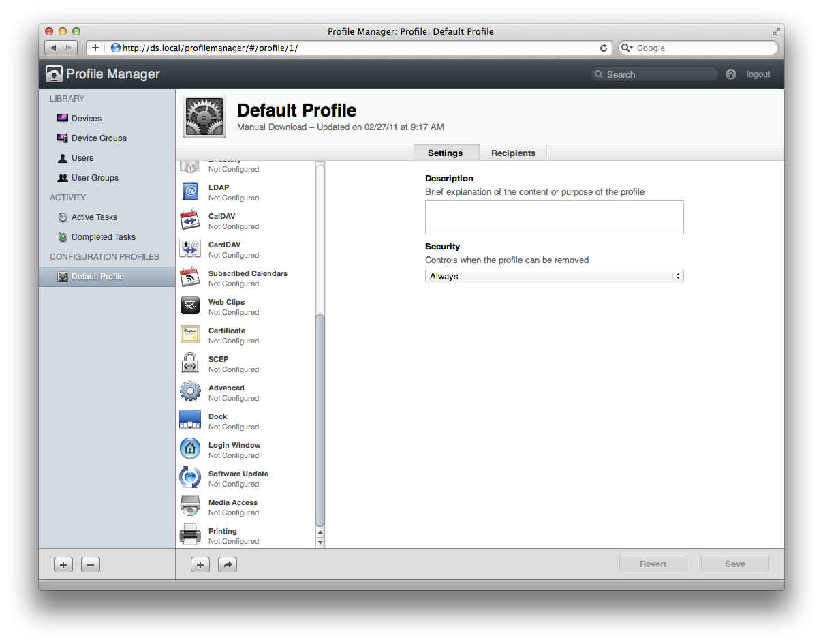The image size is (823, 644).
Task: Log out via the logout link
Action: (x=758, y=74)
